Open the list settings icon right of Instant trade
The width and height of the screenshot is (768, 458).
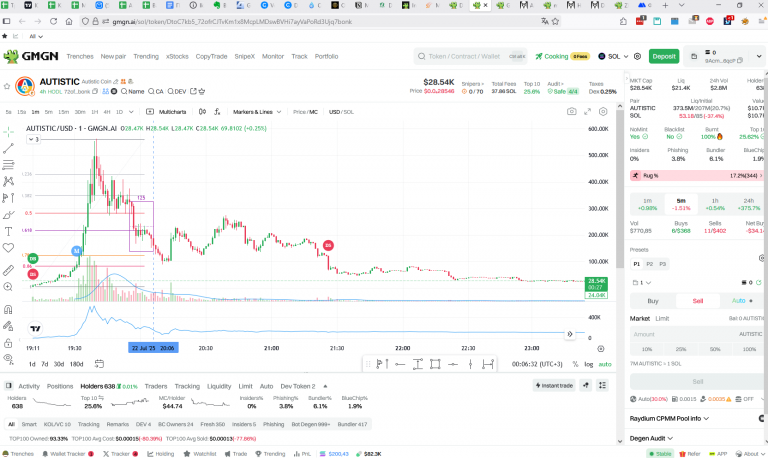click(x=602, y=386)
